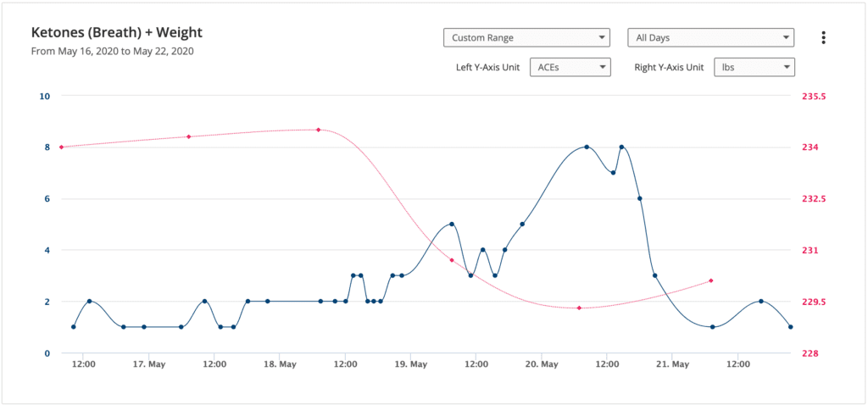
Task: Click the Ketones (Breath) + Weight title
Action: click(116, 33)
